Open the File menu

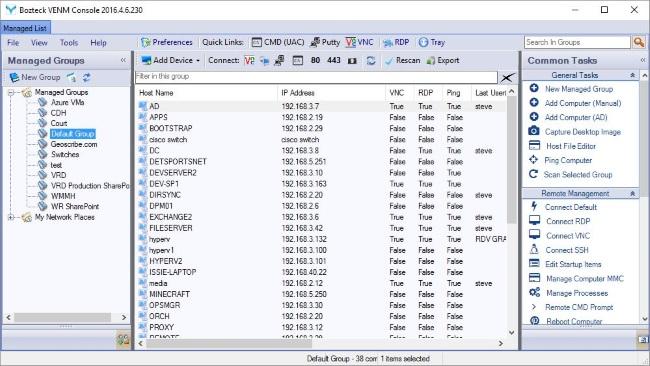[13, 43]
